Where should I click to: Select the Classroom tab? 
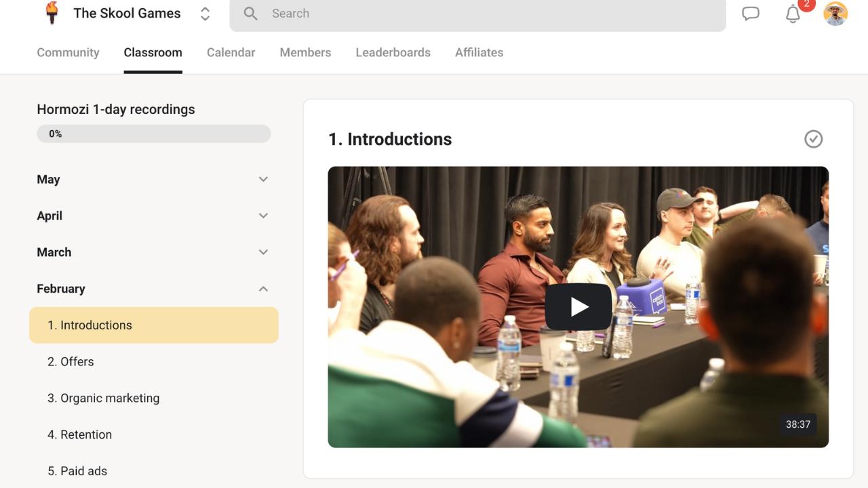(153, 53)
